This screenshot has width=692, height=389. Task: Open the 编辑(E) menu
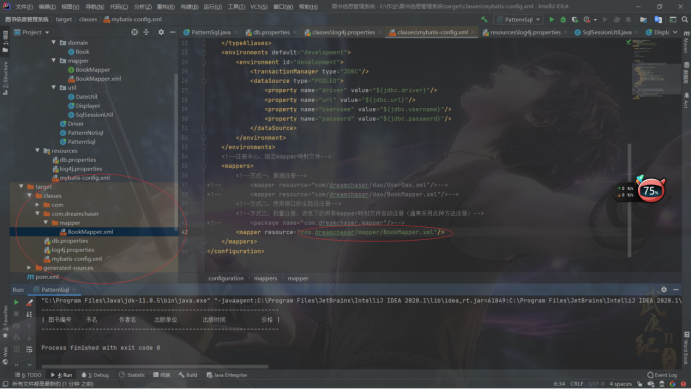pos(47,7)
